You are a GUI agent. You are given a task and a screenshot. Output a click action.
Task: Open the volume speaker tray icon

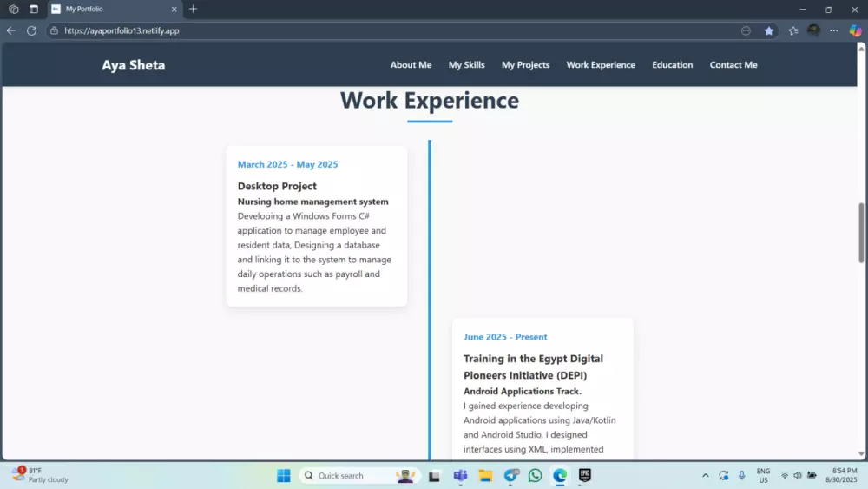[x=798, y=476]
